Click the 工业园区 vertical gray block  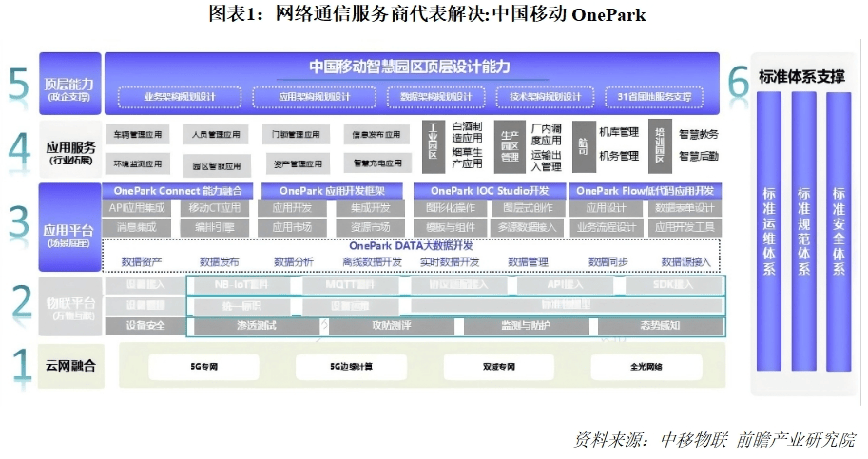point(434,143)
